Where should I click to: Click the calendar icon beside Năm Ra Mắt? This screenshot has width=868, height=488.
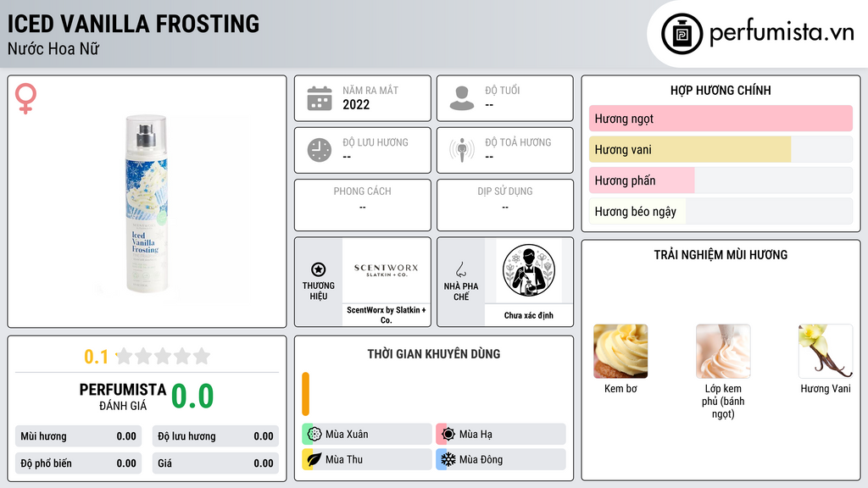pos(320,98)
